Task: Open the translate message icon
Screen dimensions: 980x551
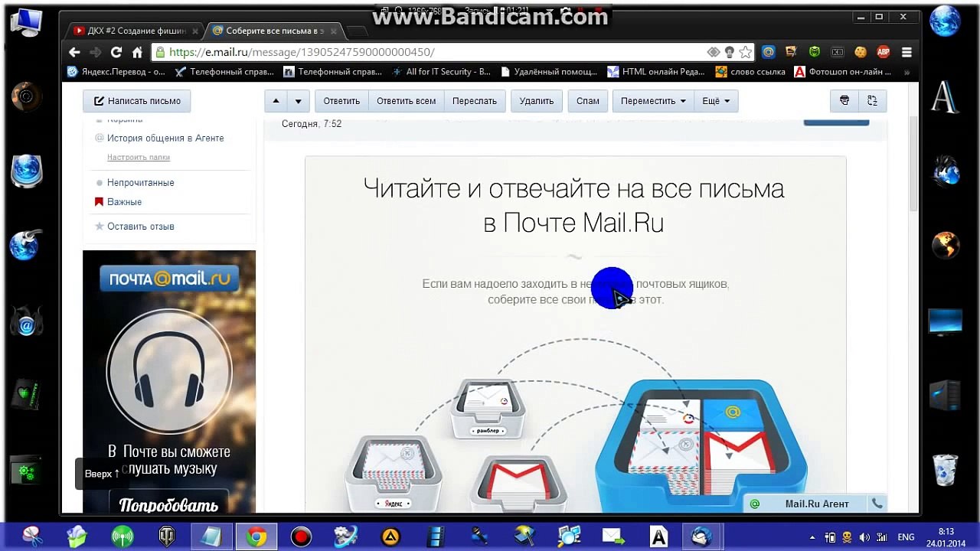Action: 872,101
